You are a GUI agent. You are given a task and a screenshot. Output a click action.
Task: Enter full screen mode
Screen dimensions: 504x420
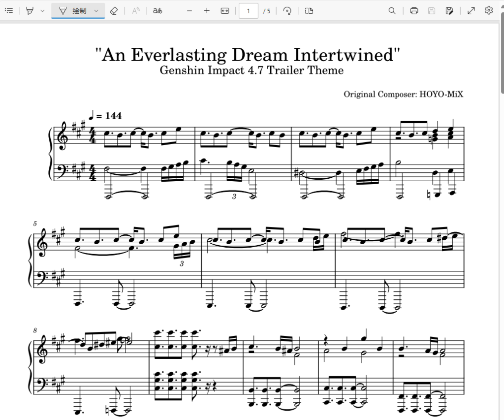[x=471, y=11]
